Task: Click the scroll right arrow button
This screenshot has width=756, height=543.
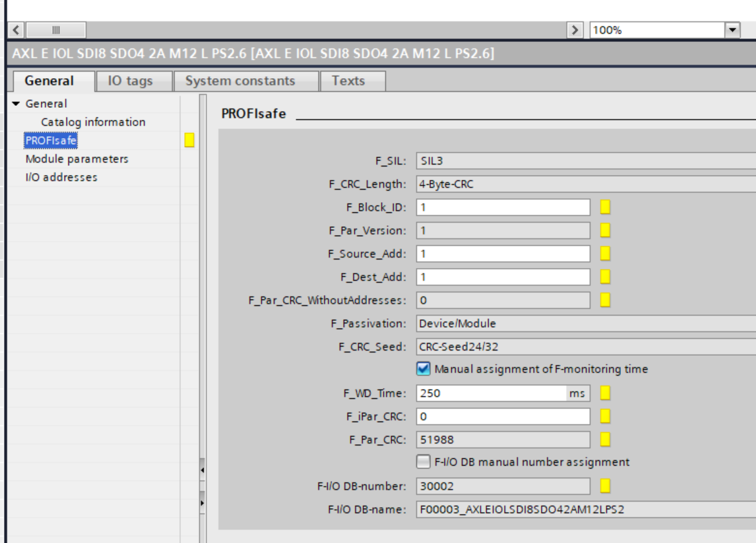Action: click(574, 30)
